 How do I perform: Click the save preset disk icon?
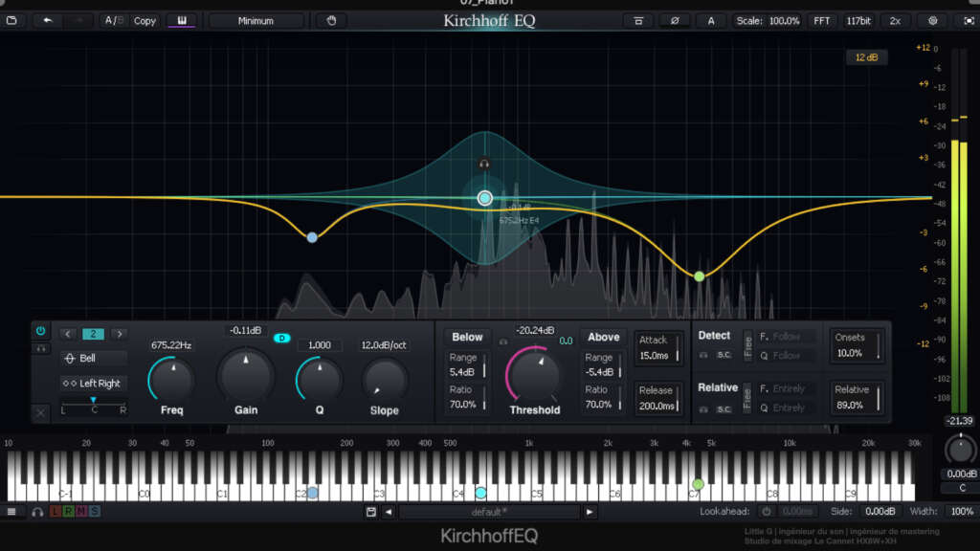(x=370, y=513)
